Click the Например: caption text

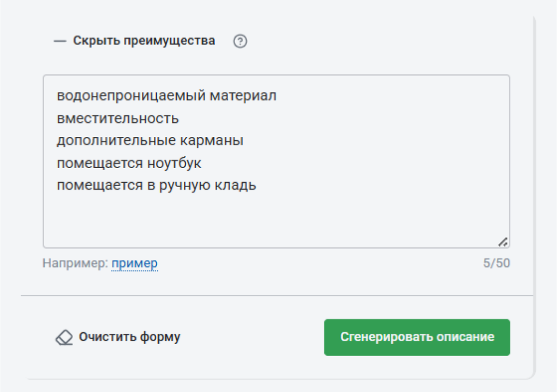click(76, 263)
